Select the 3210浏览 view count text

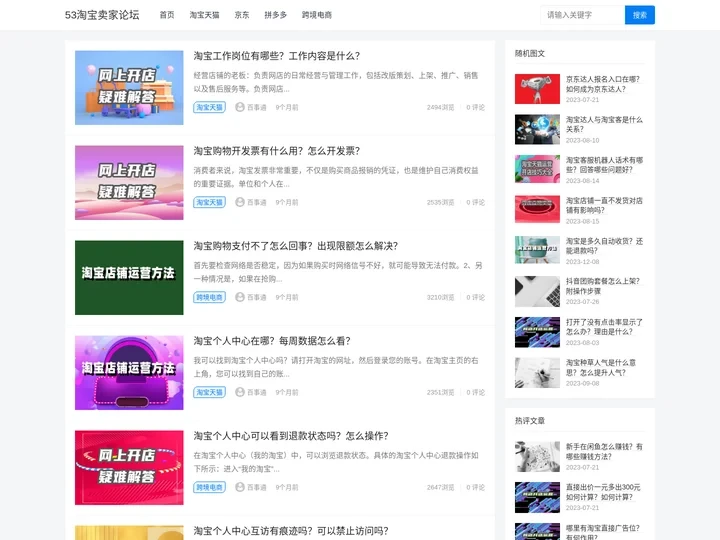(x=440, y=298)
